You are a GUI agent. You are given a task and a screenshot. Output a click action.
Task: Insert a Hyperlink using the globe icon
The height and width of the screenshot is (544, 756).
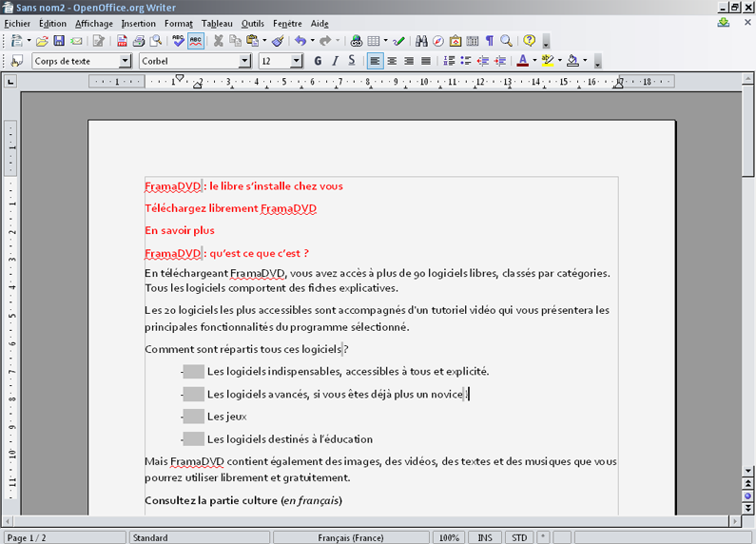[x=357, y=41]
